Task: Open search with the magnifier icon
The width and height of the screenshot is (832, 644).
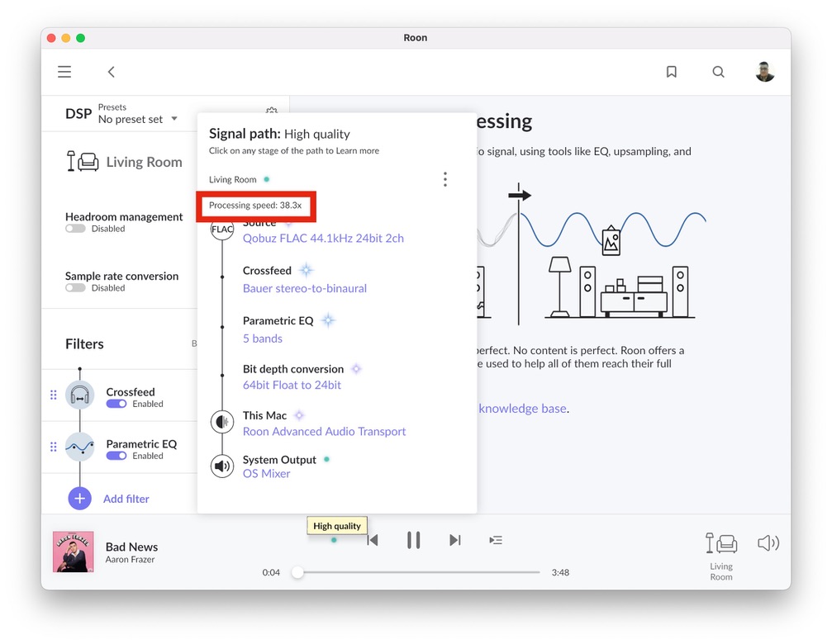Action: tap(718, 72)
